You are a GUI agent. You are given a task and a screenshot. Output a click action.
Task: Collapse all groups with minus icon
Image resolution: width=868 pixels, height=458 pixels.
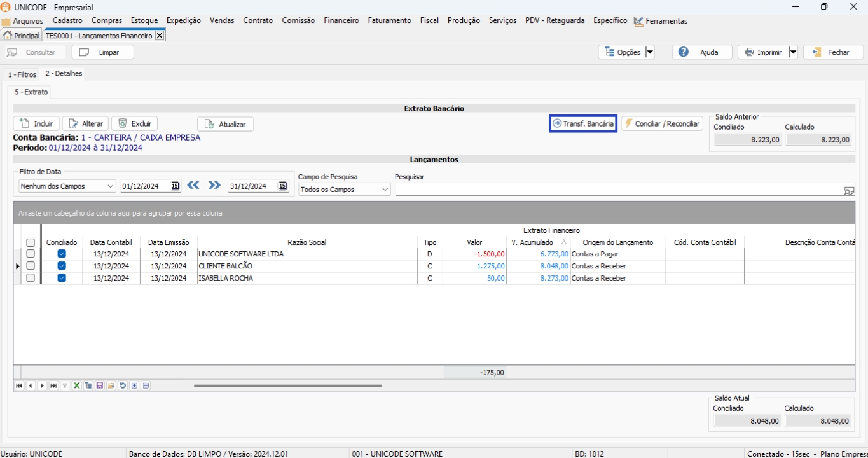(x=146, y=385)
